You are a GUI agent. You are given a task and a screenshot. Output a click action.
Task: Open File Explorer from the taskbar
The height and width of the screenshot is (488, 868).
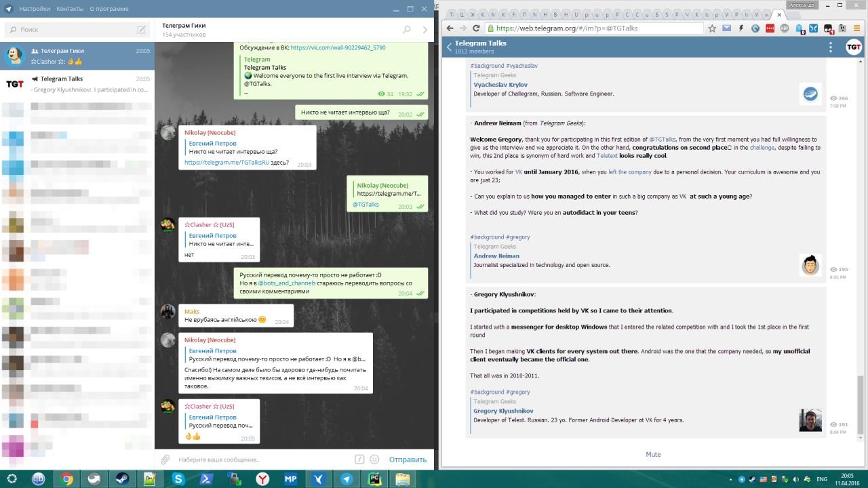coord(403,479)
